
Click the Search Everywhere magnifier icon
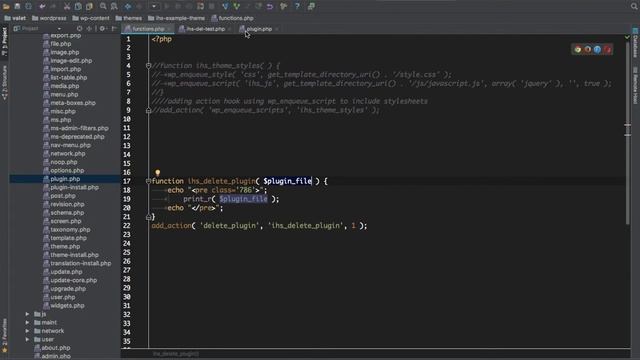tap(634, 6)
